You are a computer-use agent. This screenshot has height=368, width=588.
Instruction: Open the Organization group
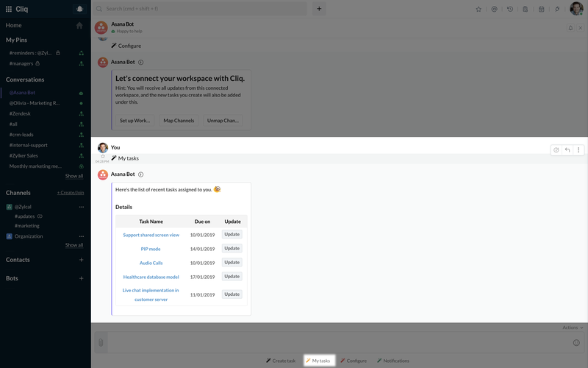tap(29, 236)
